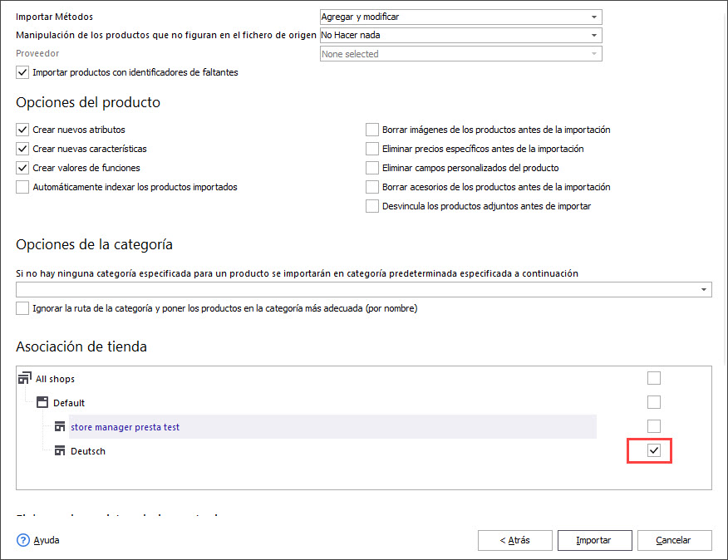Click the store manager presta test shop icon
Viewport: 728px width, 560px height.
click(x=60, y=427)
